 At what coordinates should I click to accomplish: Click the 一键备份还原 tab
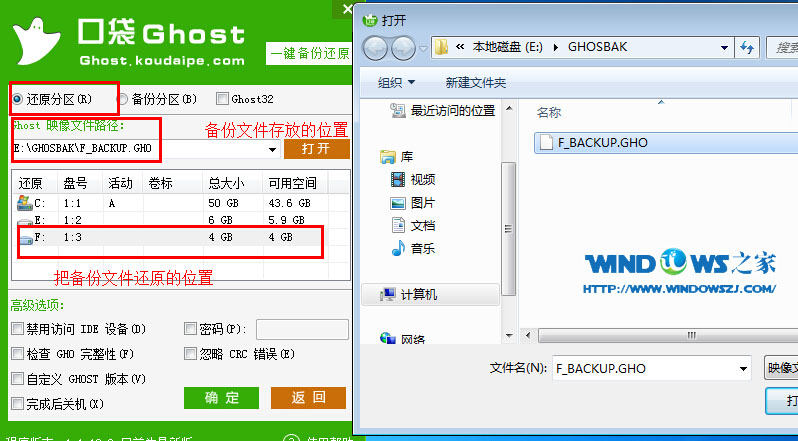pos(309,53)
